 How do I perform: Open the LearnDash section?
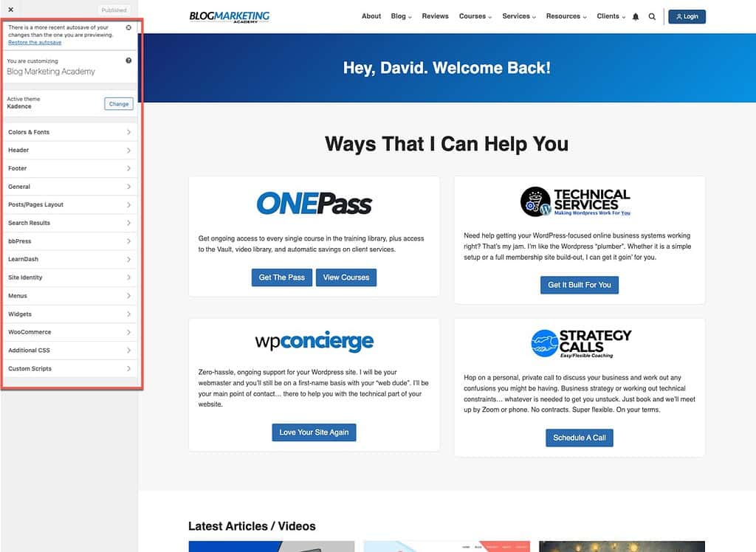pyautogui.click(x=70, y=259)
